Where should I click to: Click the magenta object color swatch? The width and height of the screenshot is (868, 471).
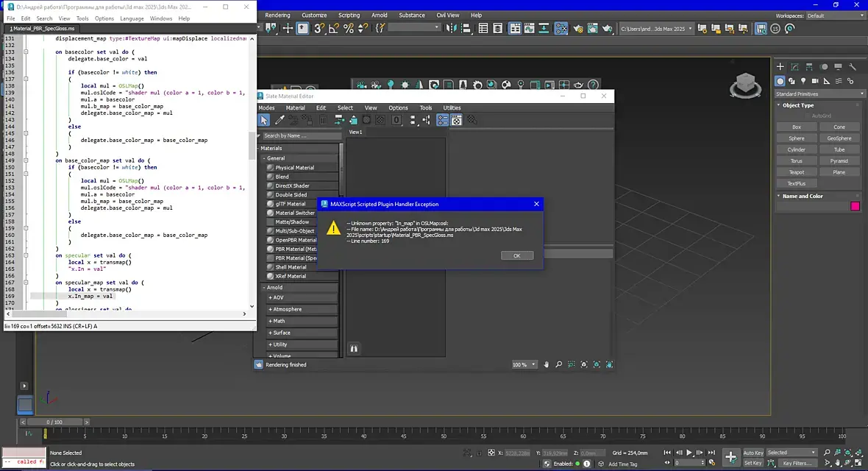pos(855,206)
